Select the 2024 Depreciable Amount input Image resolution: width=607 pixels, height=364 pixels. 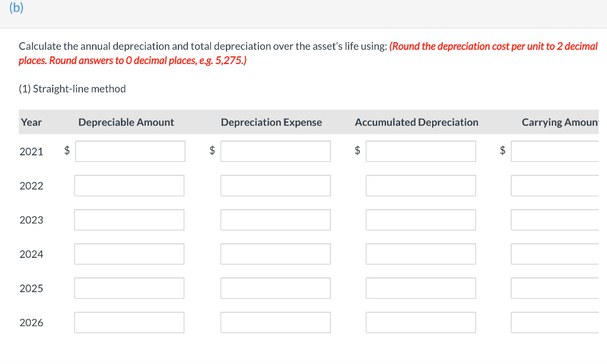(x=129, y=254)
